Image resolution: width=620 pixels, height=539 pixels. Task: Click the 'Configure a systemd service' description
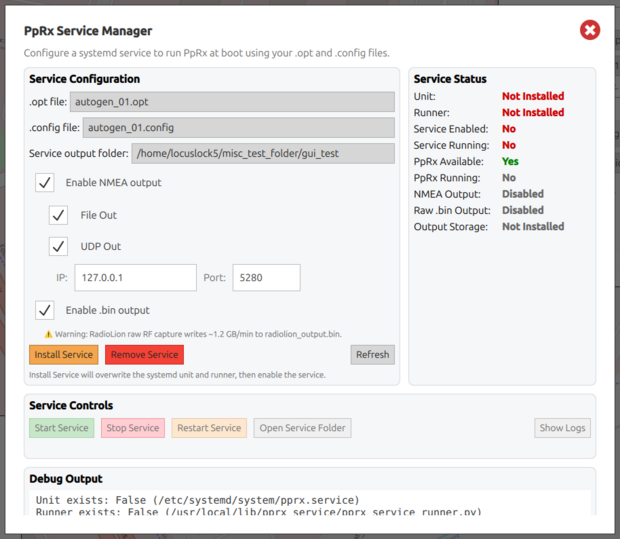coord(206,53)
